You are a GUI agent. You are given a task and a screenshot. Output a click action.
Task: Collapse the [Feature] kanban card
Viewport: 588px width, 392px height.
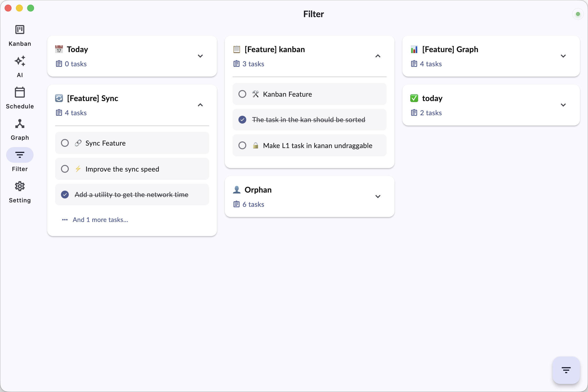378,56
